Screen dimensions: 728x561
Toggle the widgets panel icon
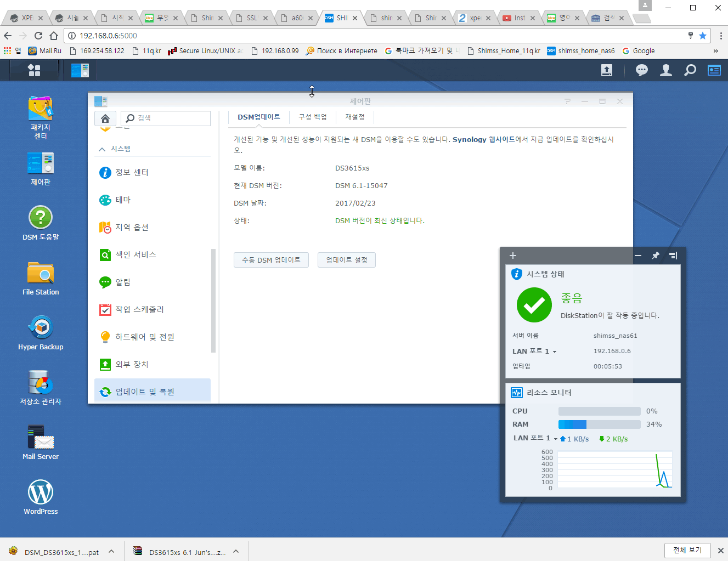click(x=714, y=70)
